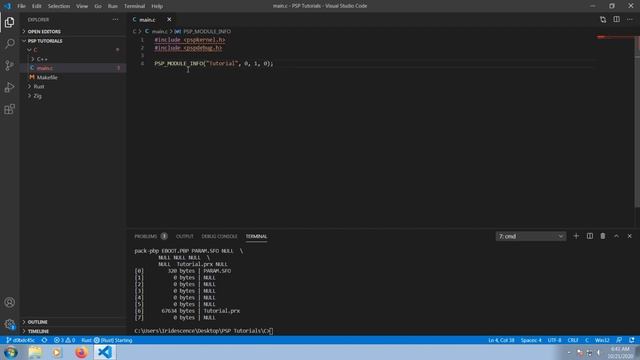Open errors and warnings in status bar

[64, 340]
